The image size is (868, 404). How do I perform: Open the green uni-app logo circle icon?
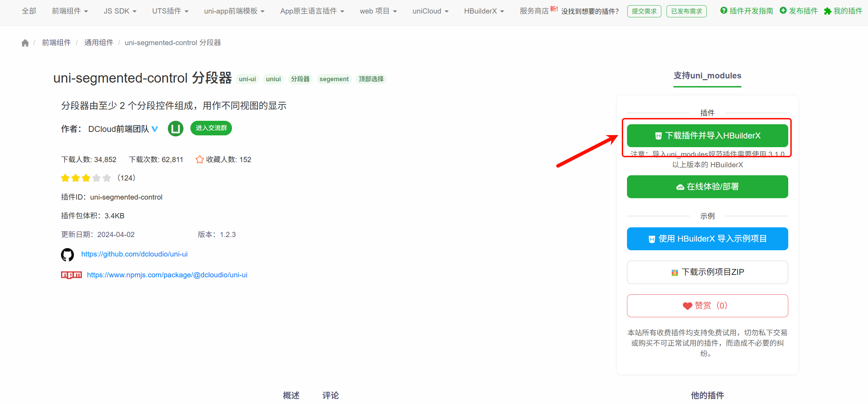click(x=175, y=129)
